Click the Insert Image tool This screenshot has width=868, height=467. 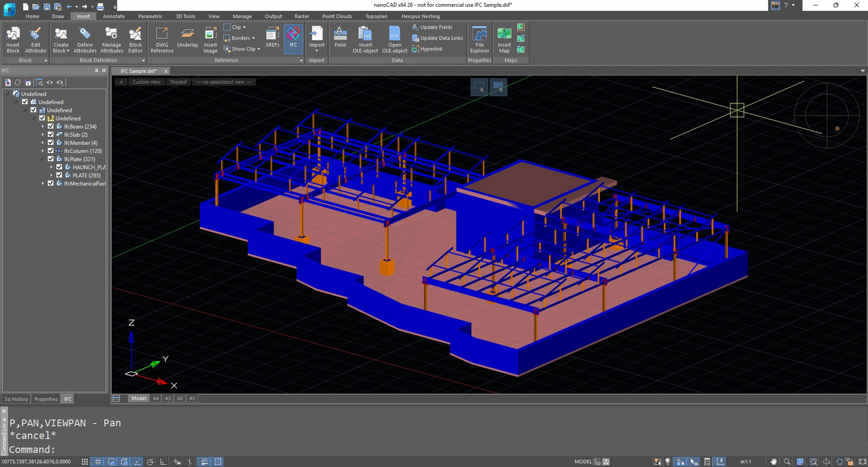(x=210, y=39)
